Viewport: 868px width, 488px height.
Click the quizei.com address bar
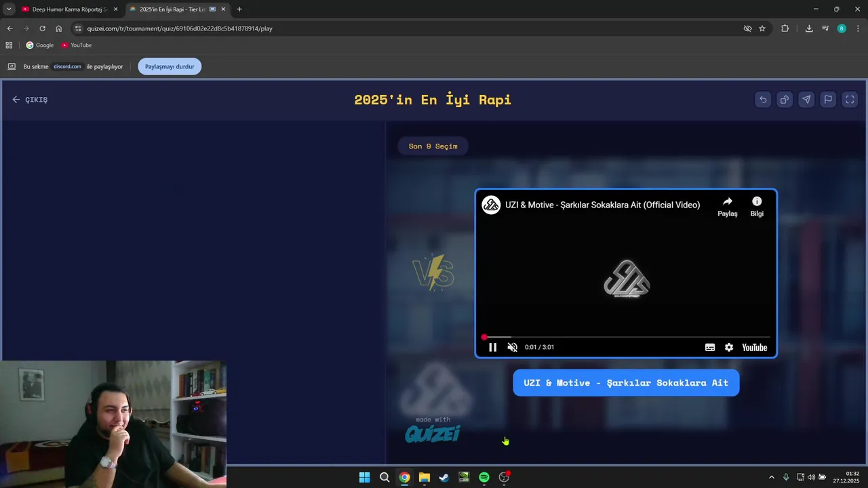(x=407, y=28)
